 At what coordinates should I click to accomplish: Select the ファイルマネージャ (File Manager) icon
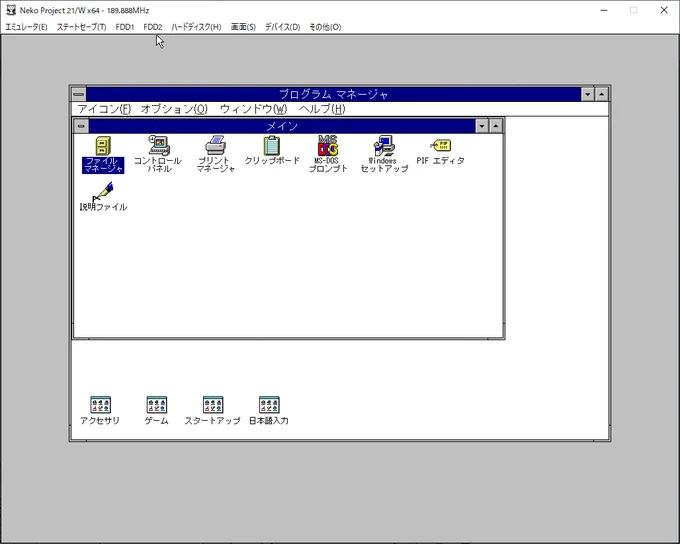click(x=103, y=155)
